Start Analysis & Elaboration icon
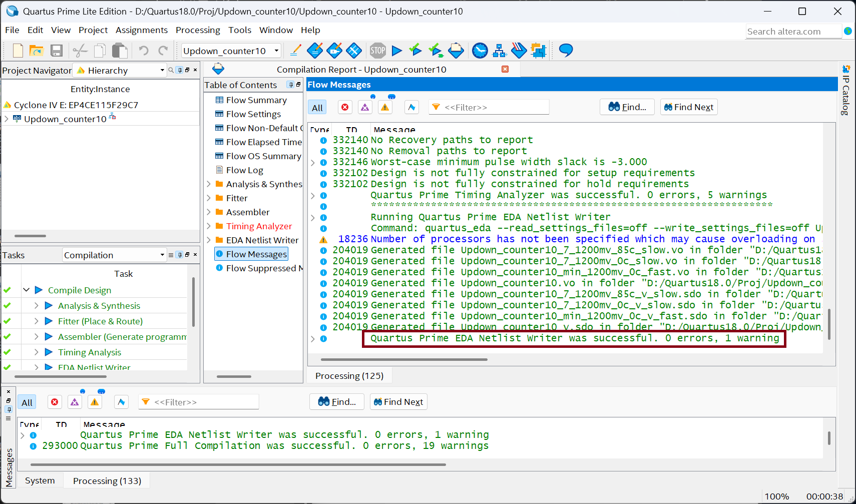 click(x=415, y=50)
